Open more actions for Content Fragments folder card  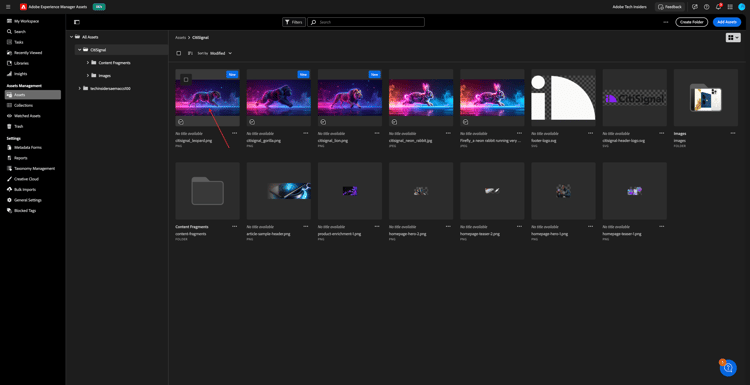click(234, 226)
